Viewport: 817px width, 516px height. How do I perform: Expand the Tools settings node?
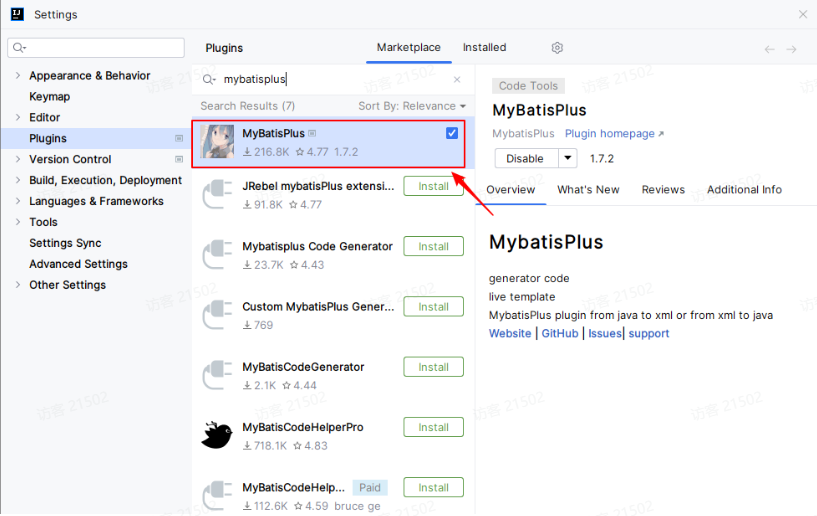point(18,222)
